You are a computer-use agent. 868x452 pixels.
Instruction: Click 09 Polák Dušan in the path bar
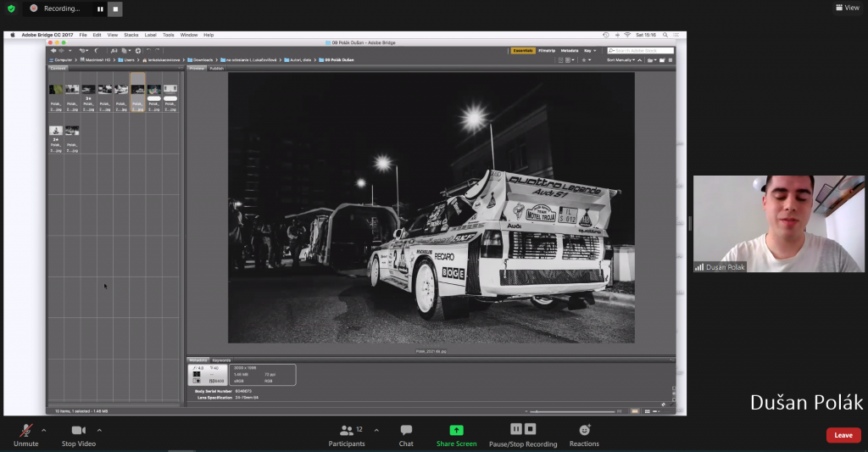(336, 60)
